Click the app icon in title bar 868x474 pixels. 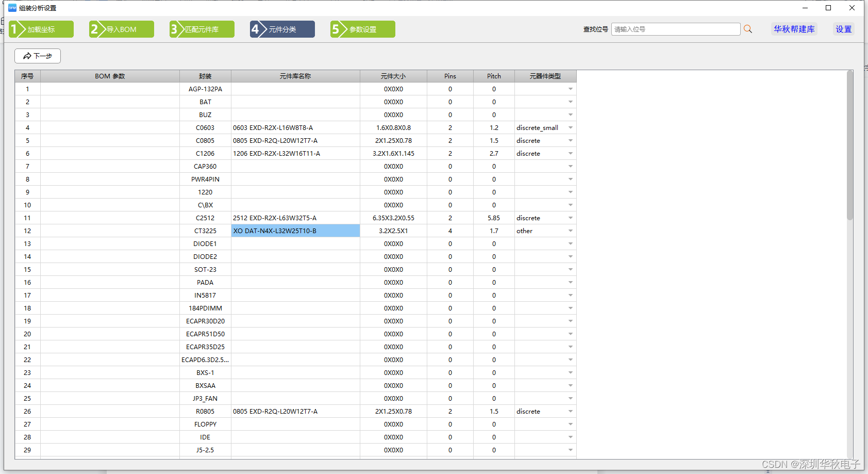point(12,8)
